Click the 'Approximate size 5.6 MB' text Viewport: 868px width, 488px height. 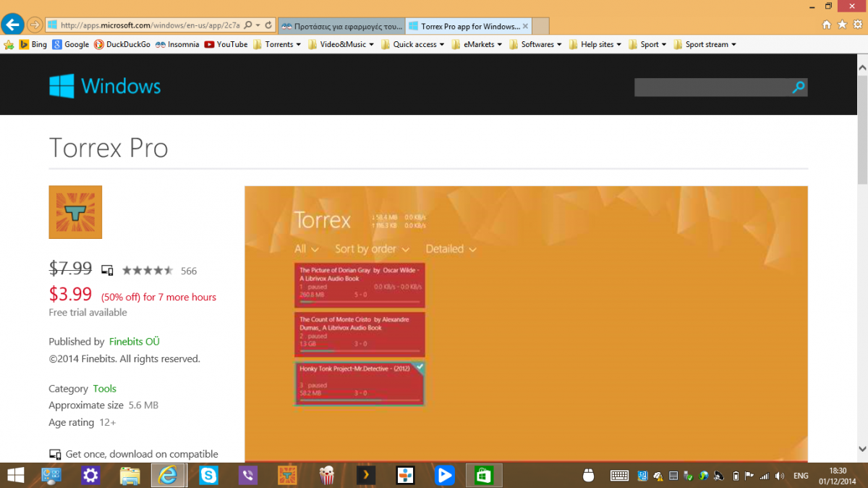(x=103, y=405)
